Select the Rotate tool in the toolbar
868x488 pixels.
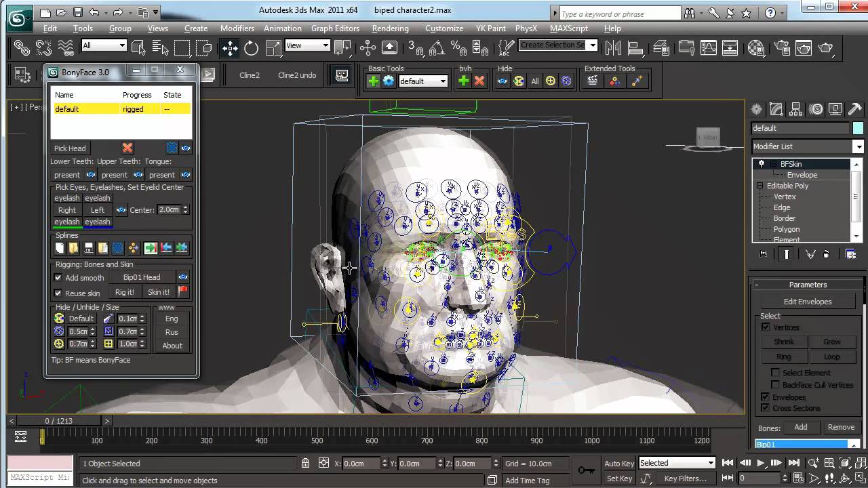click(x=252, y=47)
